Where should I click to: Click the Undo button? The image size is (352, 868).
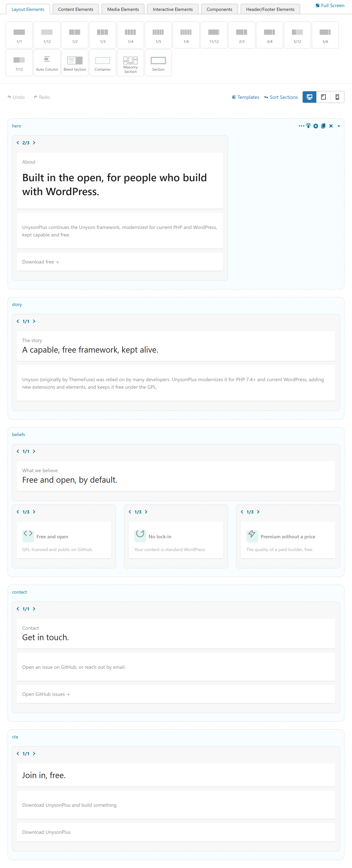pos(16,97)
